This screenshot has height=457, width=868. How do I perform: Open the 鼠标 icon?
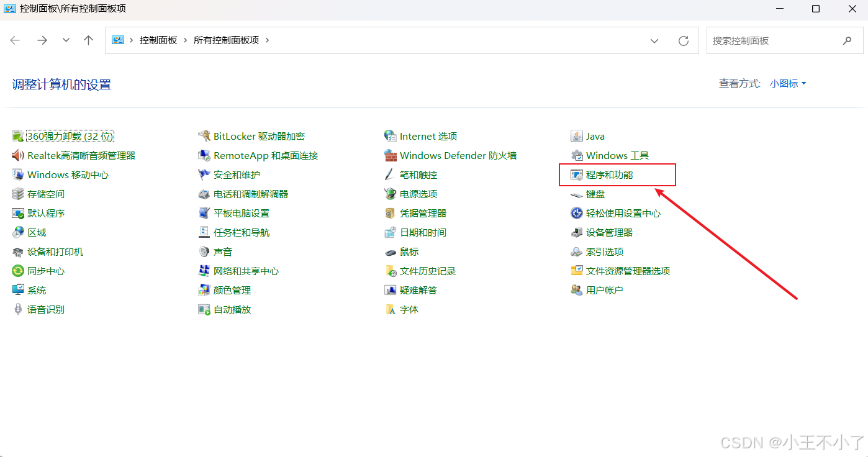coord(391,251)
